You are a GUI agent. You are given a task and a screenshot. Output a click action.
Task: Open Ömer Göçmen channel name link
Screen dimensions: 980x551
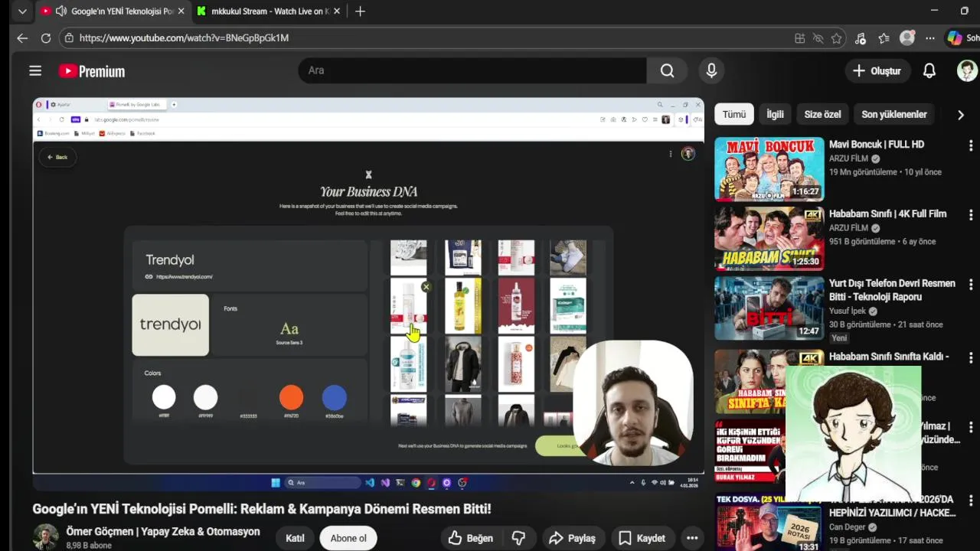click(x=163, y=531)
